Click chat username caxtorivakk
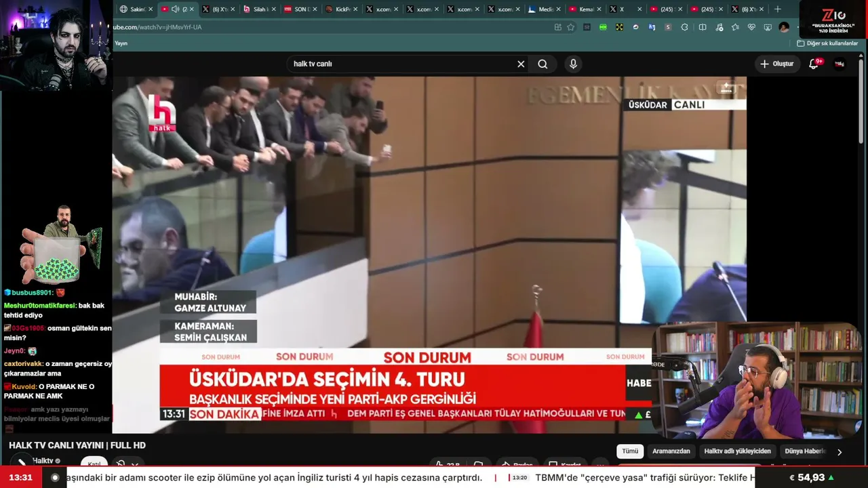Screen dimensions: 868x488 pos(23,364)
